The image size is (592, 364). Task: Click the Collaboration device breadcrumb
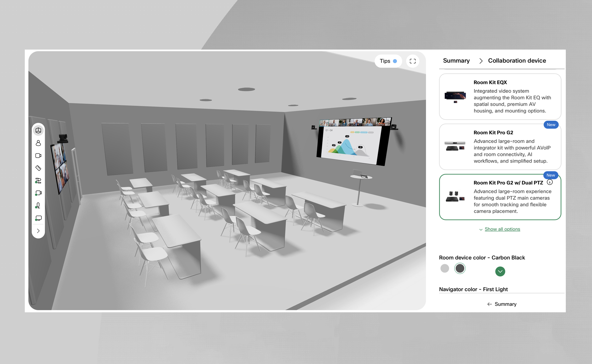(x=517, y=61)
